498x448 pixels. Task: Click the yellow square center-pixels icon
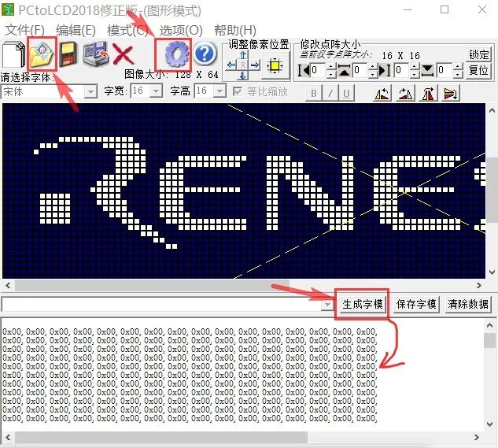click(275, 66)
